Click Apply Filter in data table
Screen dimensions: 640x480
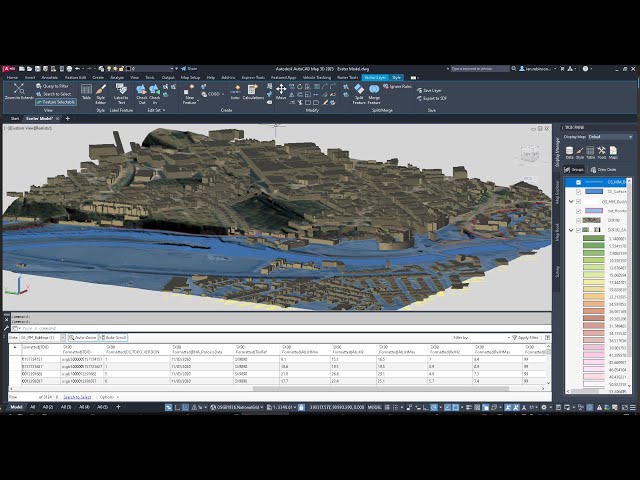coord(525,338)
